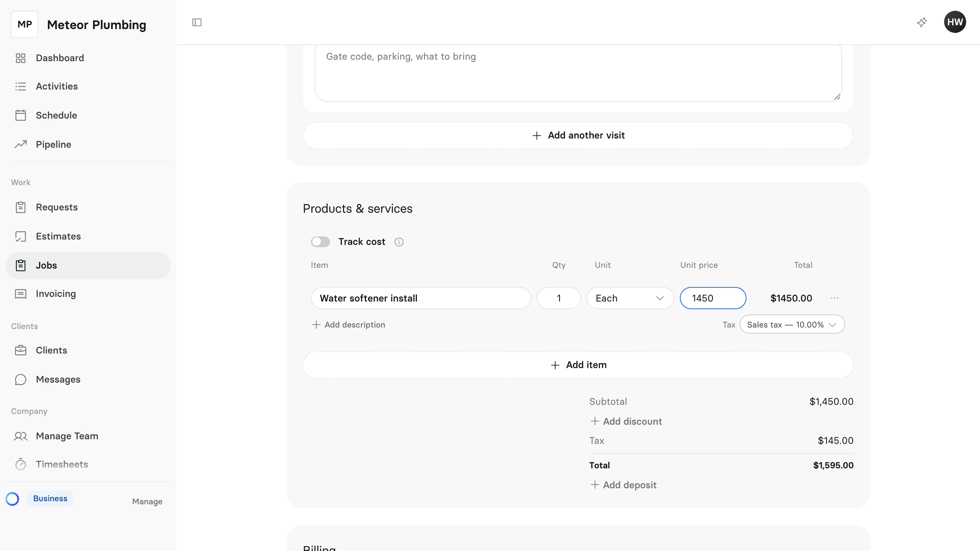
Task: Click the plan usage circle icon
Action: click(12, 499)
